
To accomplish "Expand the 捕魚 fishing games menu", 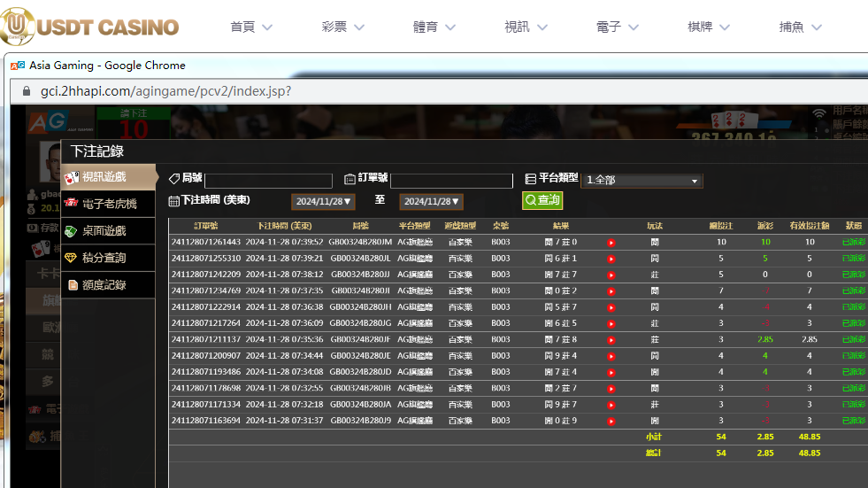I will pyautogui.click(x=800, y=27).
